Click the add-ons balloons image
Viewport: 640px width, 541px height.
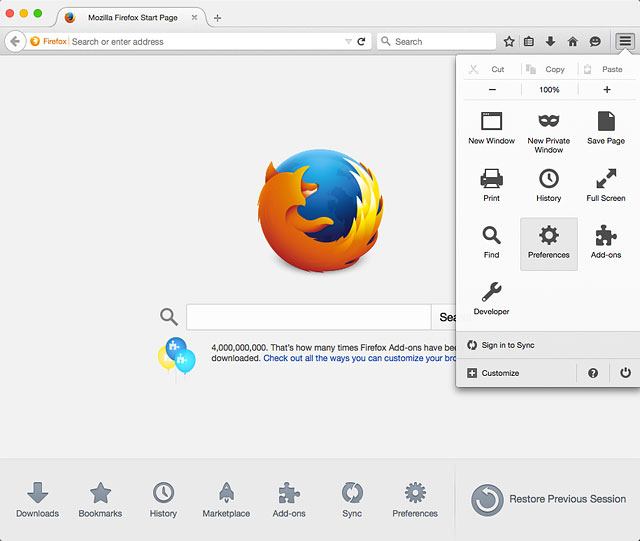[177, 355]
